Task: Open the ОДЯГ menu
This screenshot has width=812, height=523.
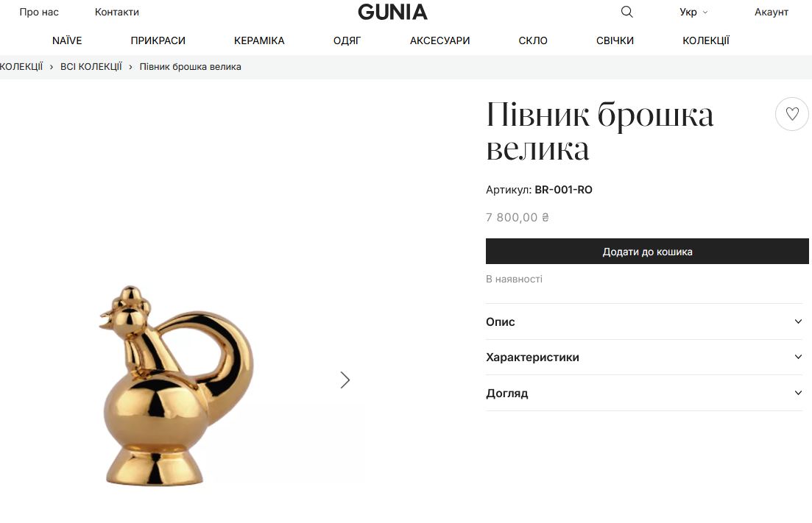Action: pyautogui.click(x=347, y=40)
